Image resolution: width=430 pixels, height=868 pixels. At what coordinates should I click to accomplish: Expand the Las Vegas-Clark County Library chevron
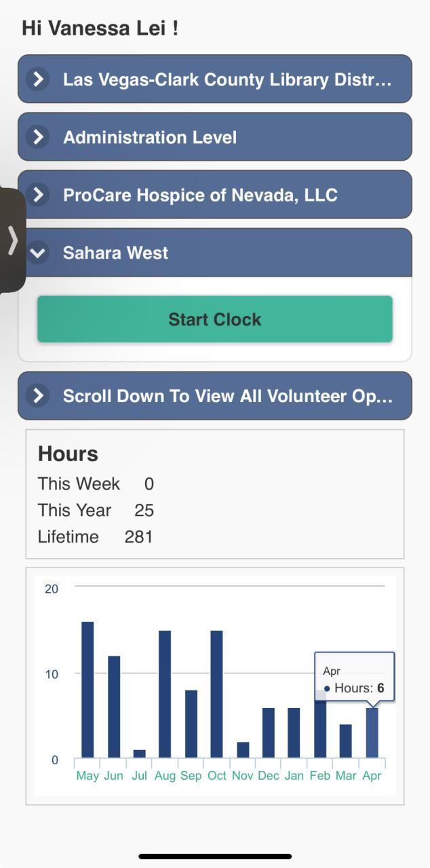(x=39, y=79)
